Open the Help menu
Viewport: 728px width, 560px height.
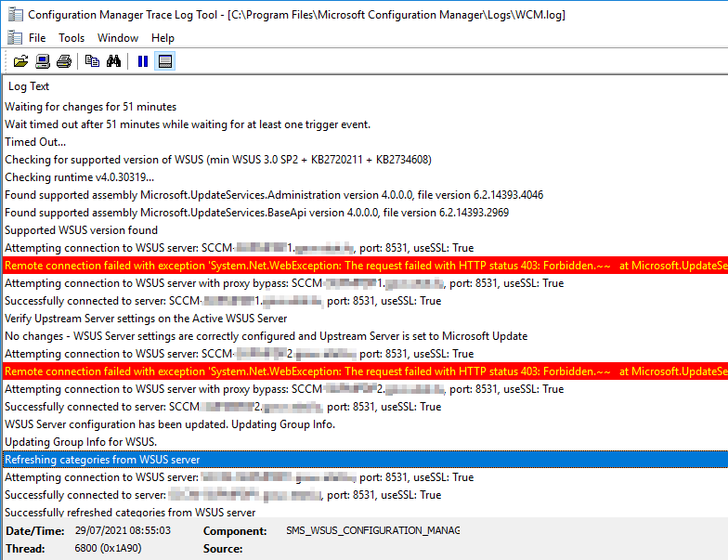(x=162, y=38)
